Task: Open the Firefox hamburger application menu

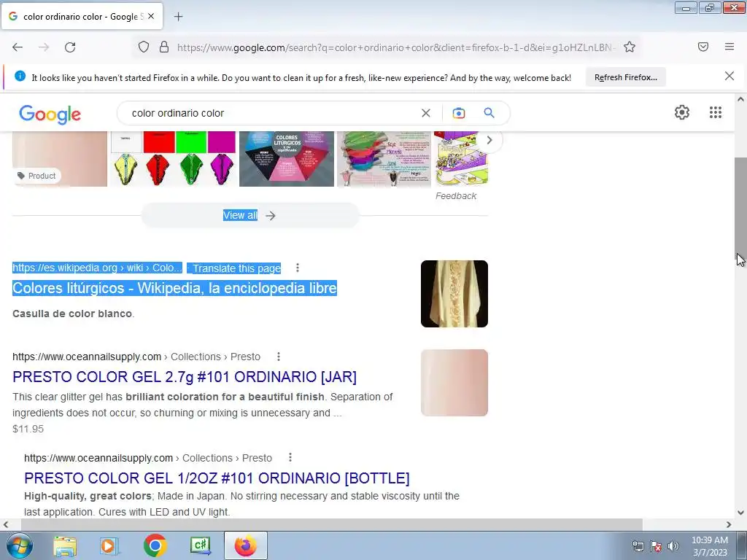Action: coord(729,47)
